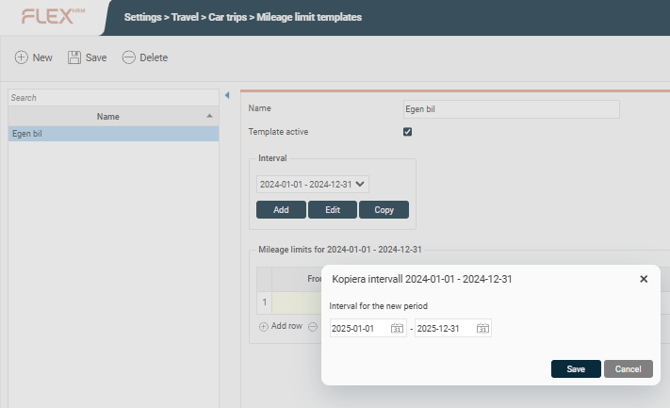
Task: Sort list by Name column arrow
Action: 209,116
